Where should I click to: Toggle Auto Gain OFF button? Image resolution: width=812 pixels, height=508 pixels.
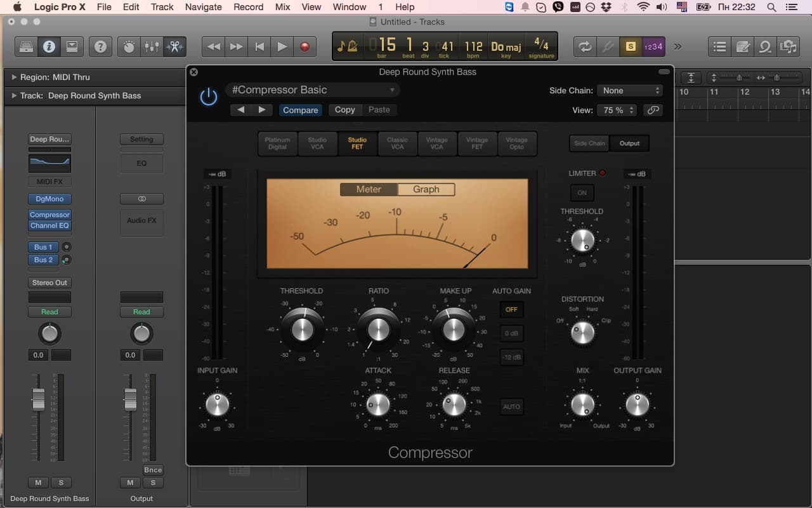coord(511,310)
